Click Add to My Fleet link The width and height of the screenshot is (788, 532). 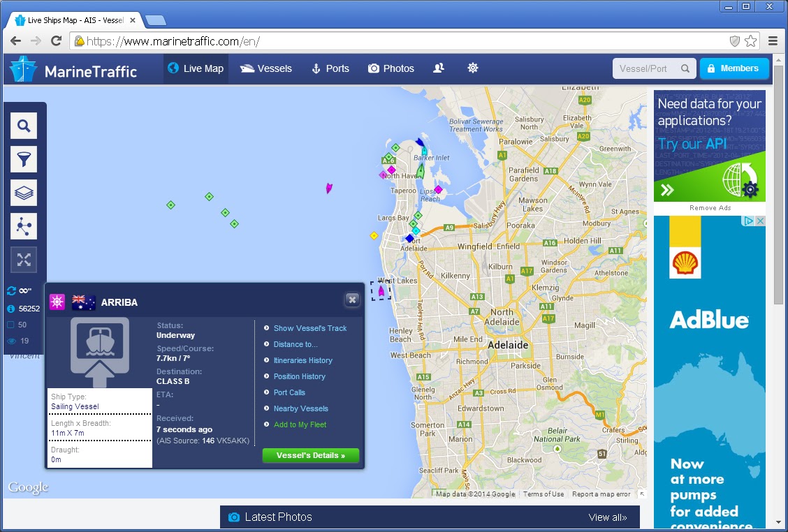pyautogui.click(x=300, y=424)
